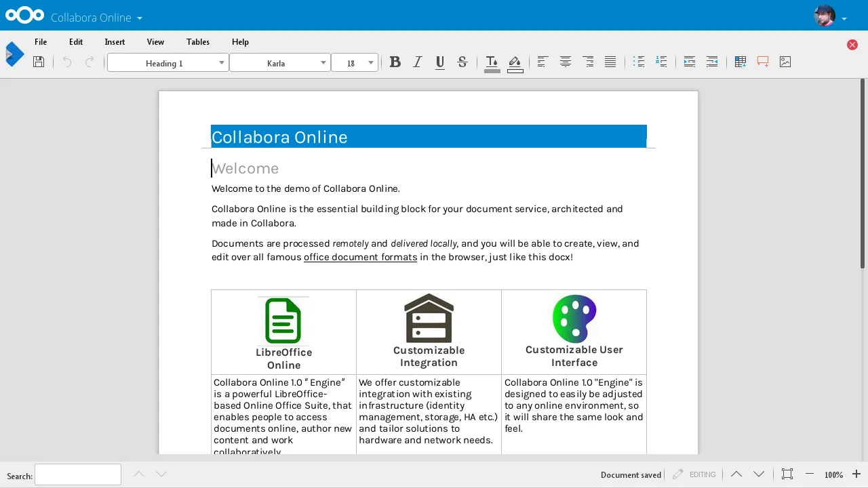The image size is (868, 488).
Task: Apply the font color
Action: click(492, 64)
